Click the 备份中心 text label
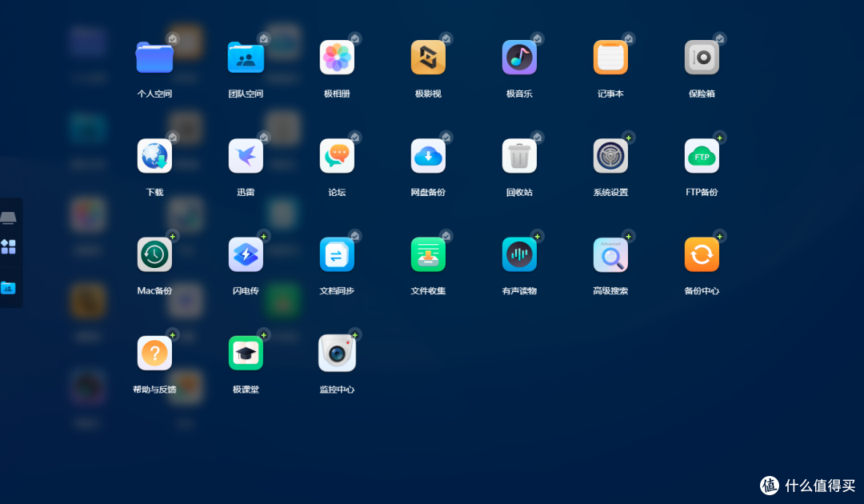 tap(702, 291)
